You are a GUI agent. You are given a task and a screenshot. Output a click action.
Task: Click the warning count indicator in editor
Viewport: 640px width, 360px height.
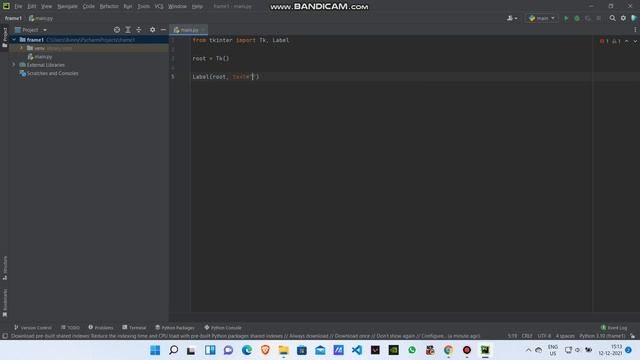tap(616, 41)
